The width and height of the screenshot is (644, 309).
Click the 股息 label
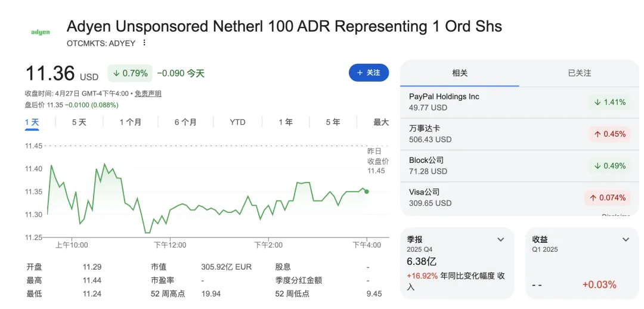click(282, 267)
